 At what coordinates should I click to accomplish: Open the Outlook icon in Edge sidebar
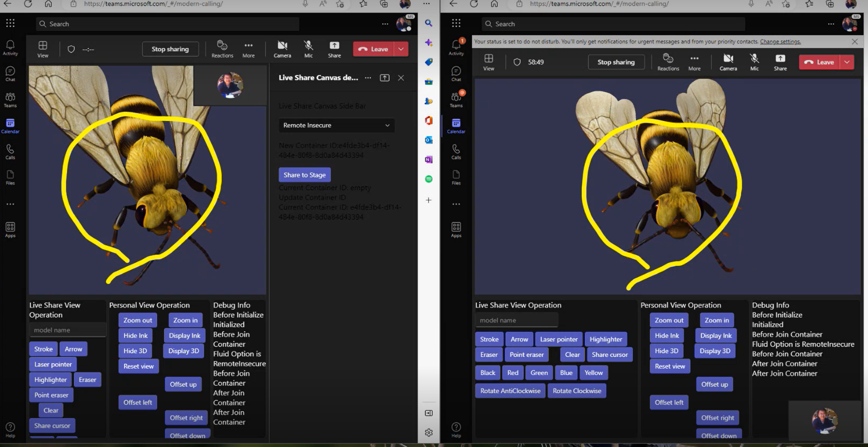coord(429,140)
